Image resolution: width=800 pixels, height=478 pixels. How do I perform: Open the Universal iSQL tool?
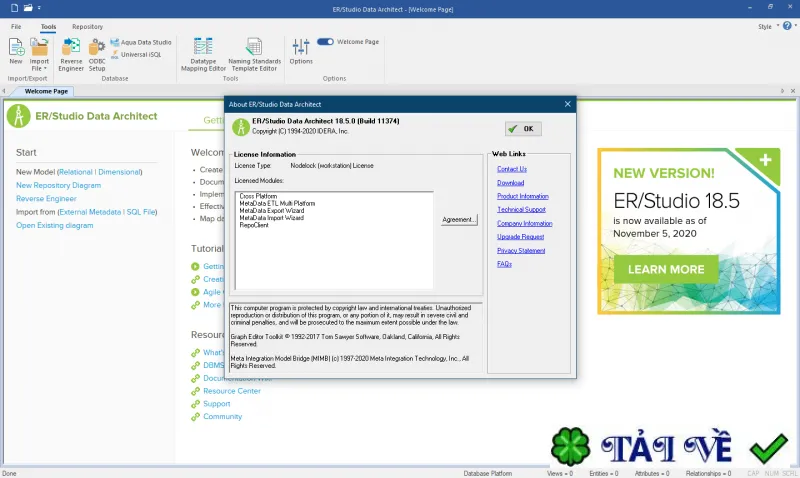[136, 55]
